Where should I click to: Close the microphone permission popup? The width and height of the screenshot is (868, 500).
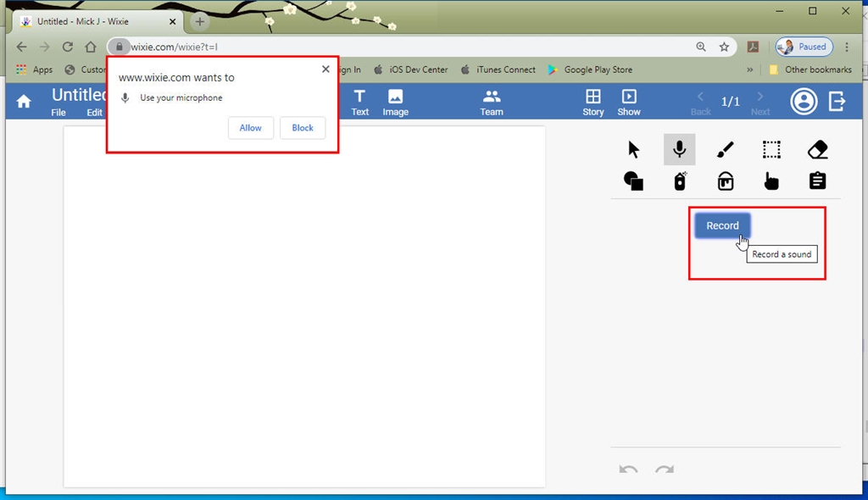325,69
